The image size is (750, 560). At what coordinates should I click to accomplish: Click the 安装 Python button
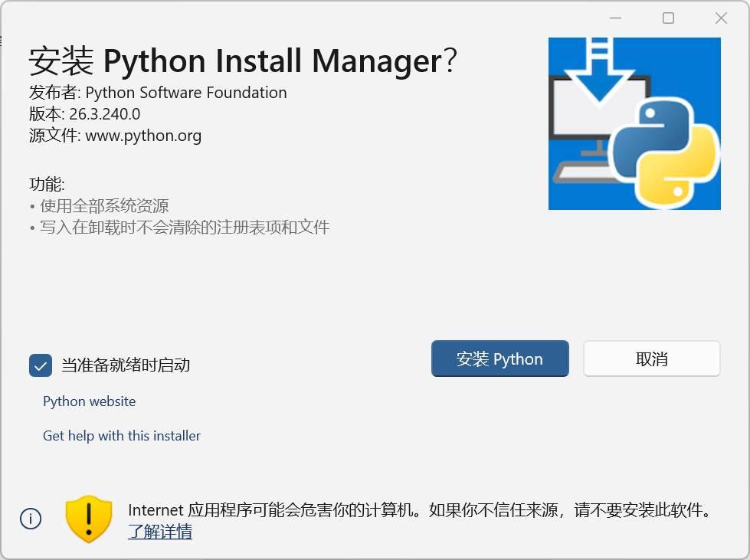(499, 359)
